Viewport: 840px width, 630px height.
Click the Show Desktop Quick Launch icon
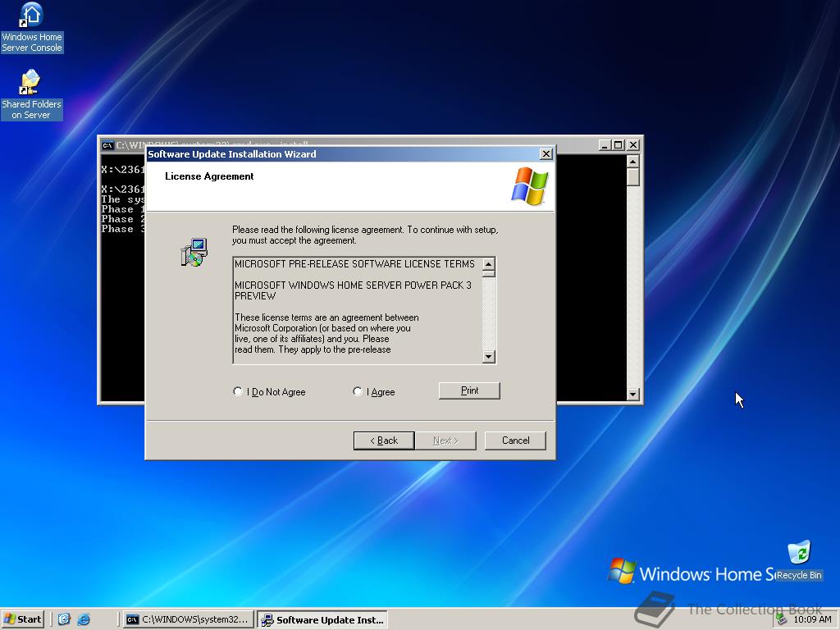point(64,620)
